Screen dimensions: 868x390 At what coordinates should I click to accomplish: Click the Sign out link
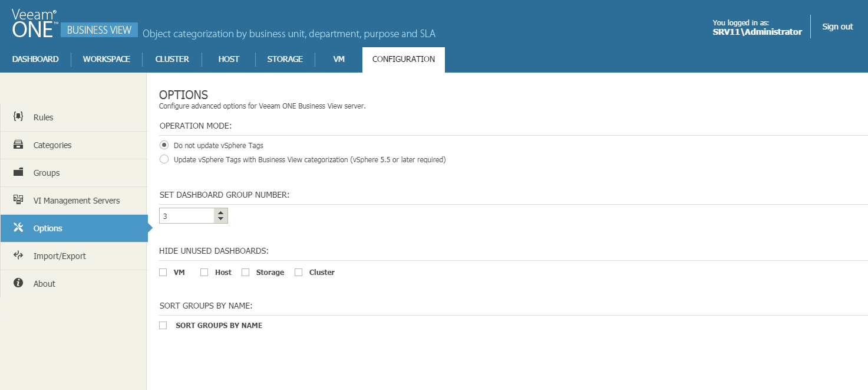pos(837,27)
